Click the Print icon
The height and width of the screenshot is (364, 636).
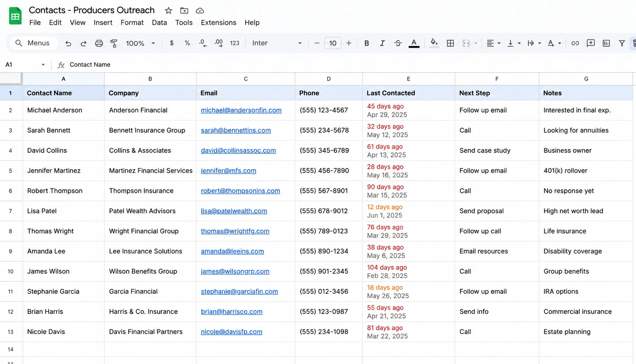point(99,43)
